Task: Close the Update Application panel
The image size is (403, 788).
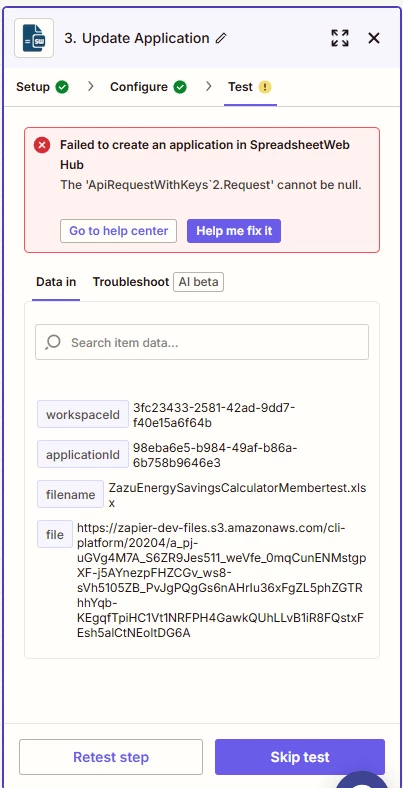Action: pos(374,38)
